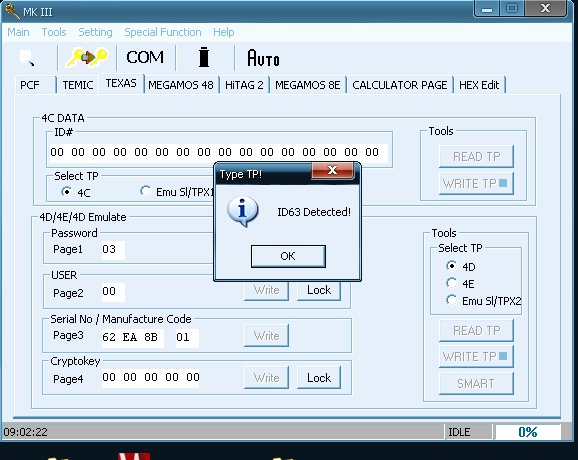This screenshot has height=460, width=578.
Task: Select the 4C radio button
Action: (67, 192)
